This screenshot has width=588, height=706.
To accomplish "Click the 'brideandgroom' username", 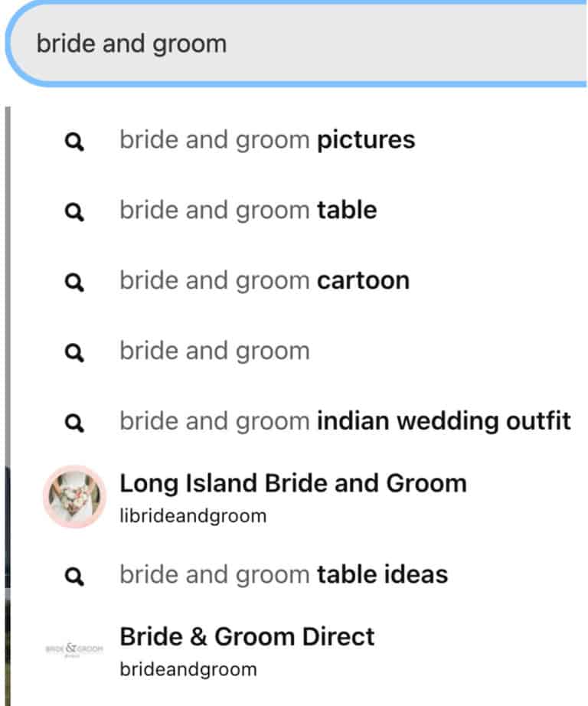I will point(188,669).
